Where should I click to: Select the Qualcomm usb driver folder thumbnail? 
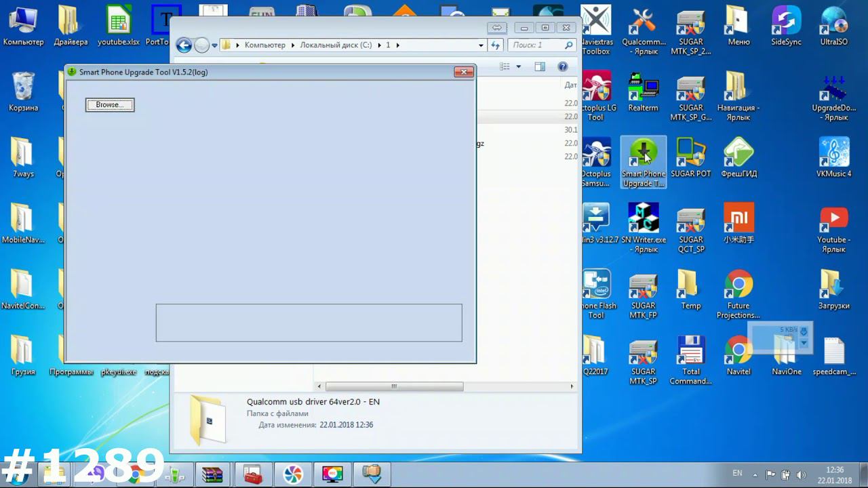click(208, 420)
